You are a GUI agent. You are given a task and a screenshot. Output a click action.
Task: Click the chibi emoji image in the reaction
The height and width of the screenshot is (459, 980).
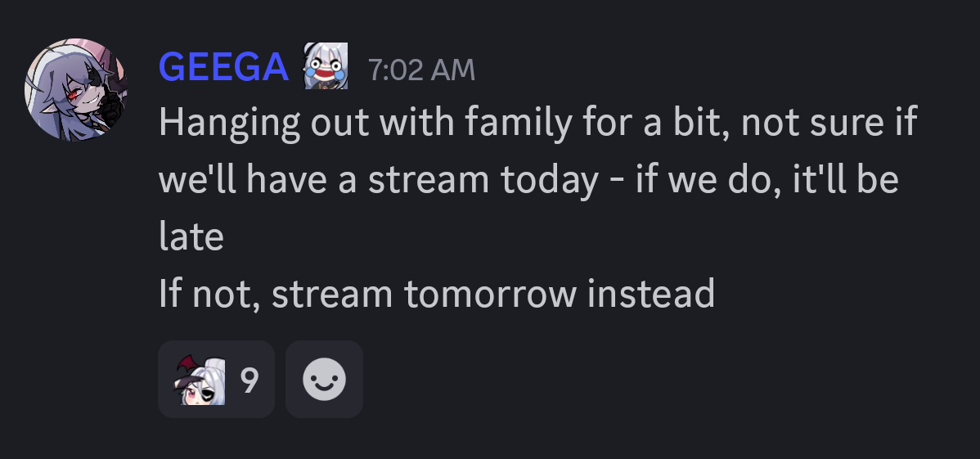coord(198,380)
